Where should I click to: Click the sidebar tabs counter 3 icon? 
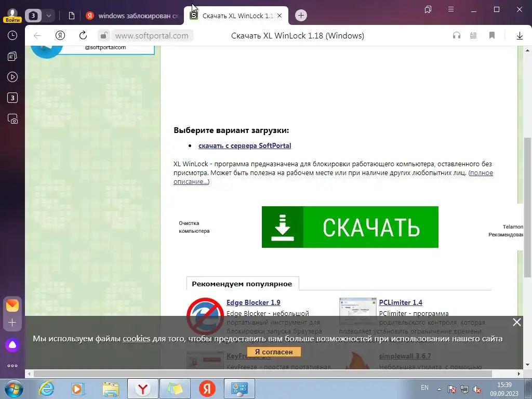[12, 98]
